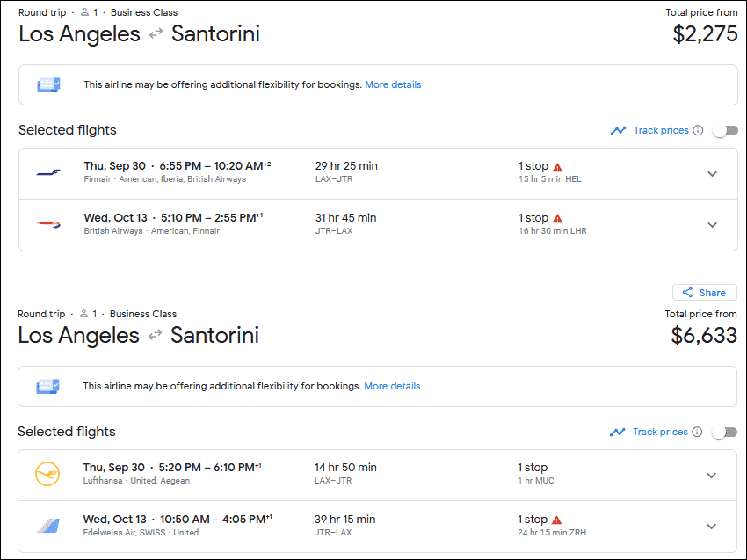Screen dimensions: 747x560
Task: Click the Share button
Action: click(705, 293)
